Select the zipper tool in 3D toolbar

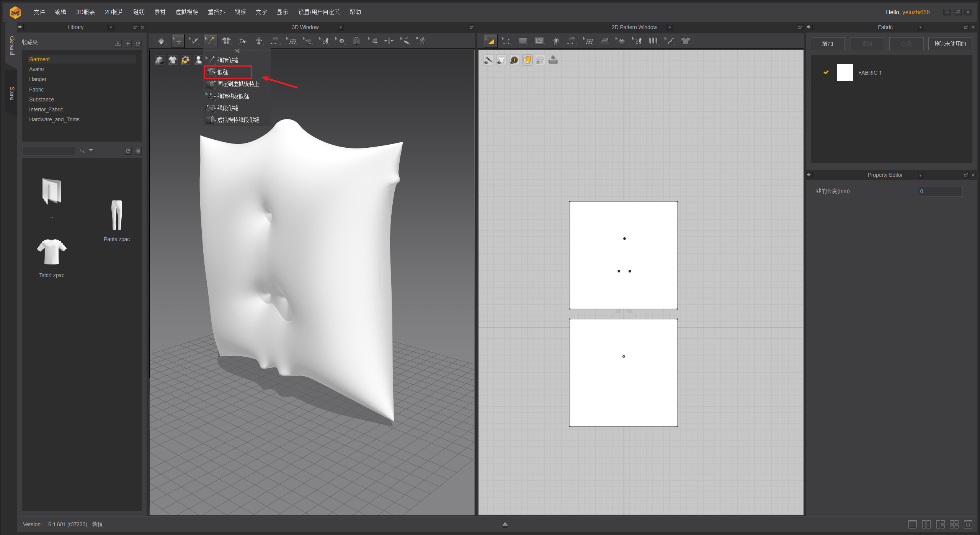[x=356, y=41]
